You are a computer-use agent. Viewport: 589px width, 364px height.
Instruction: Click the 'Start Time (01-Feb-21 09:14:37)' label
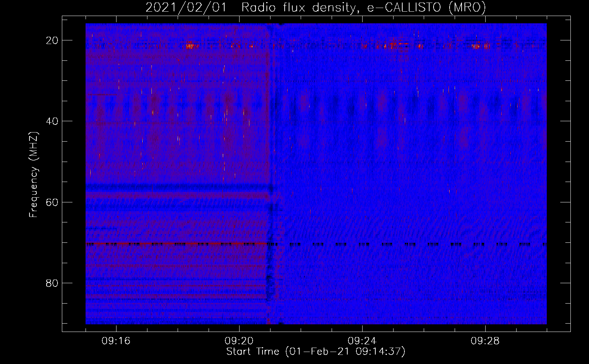(316, 352)
